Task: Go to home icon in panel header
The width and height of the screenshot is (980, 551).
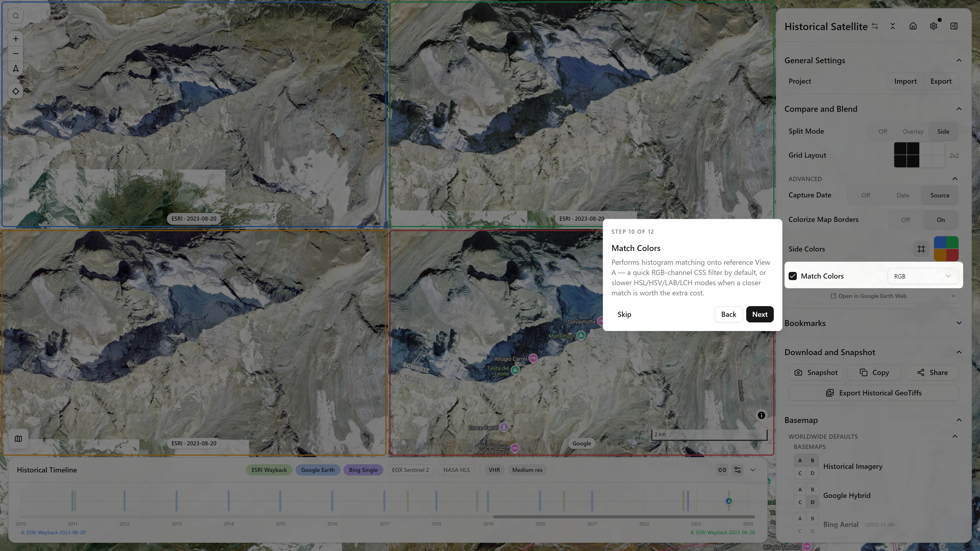Action: pos(913,26)
